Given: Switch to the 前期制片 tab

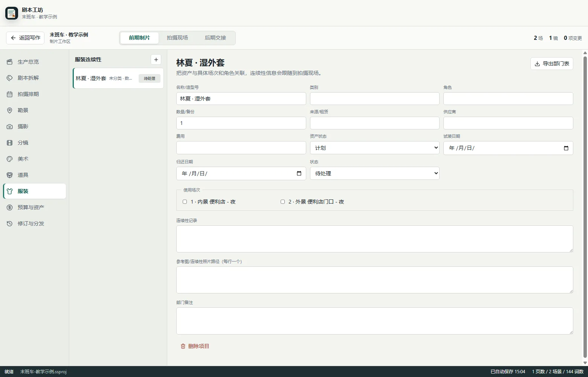Looking at the screenshot, I should 139,38.
